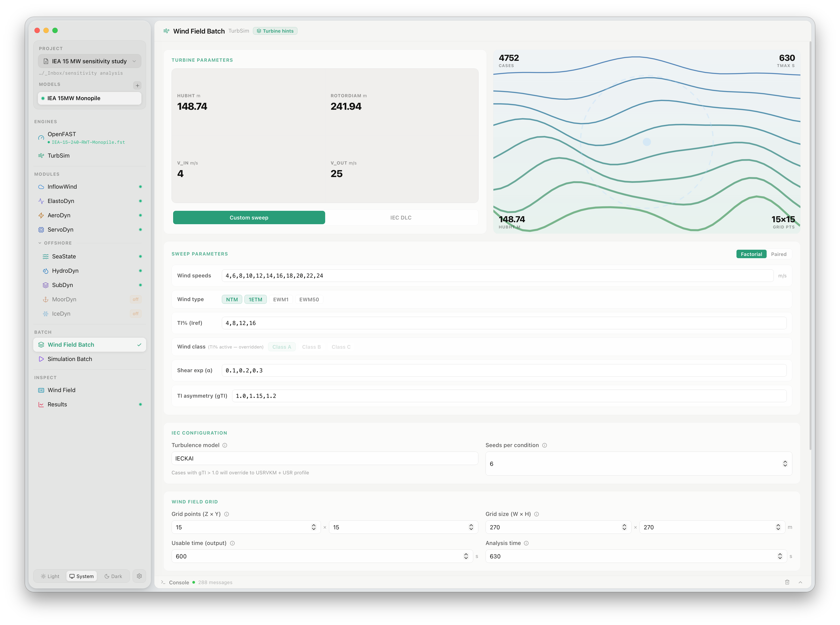Viewport: 840px width, 625px height.
Task: Click the Turbulence model info icon
Action: click(225, 445)
